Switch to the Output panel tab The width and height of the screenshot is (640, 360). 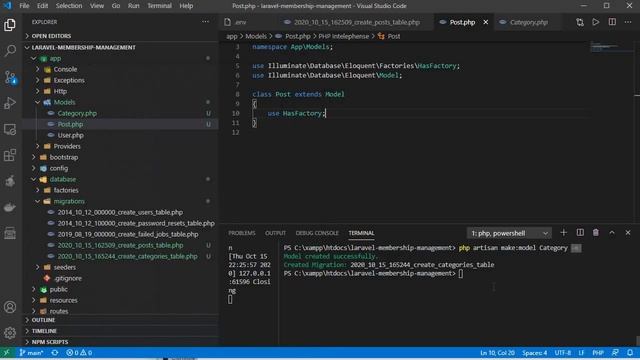(x=275, y=233)
